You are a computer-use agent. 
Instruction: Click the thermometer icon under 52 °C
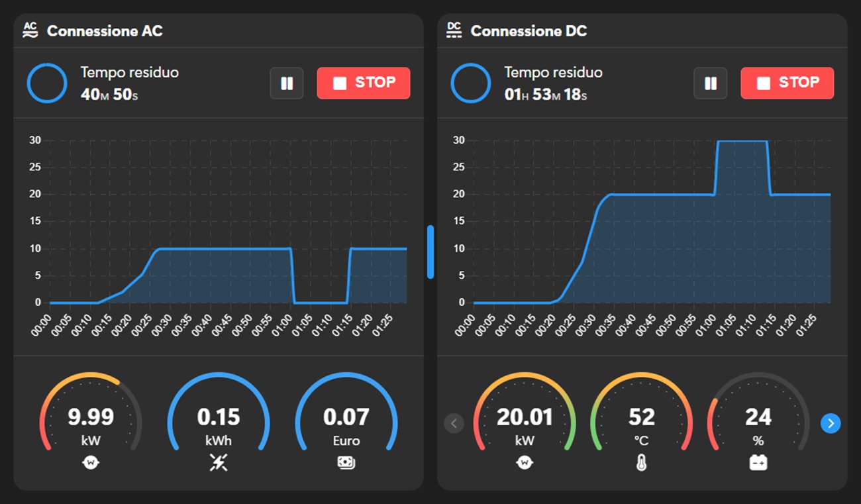tap(641, 463)
